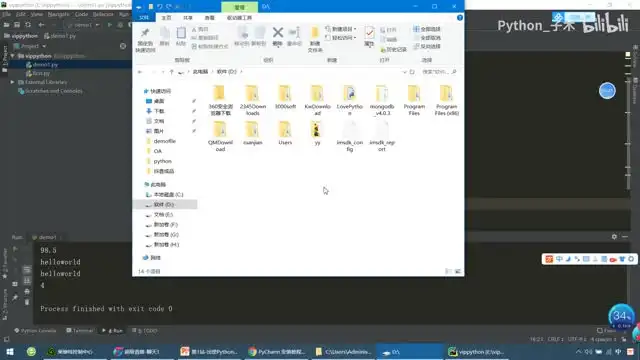The width and height of the screenshot is (640, 360).
Task: Open Properties with the checkmark icon
Action: point(369,33)
